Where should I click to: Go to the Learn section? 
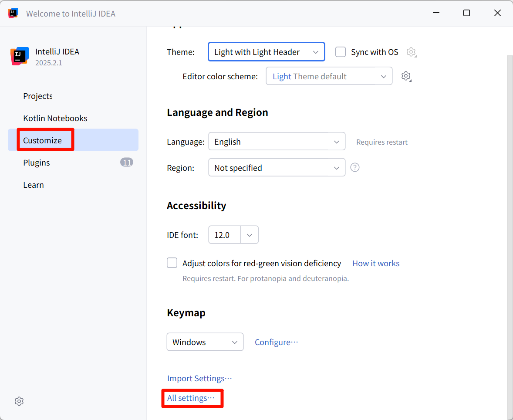click(x=34, y=185)
